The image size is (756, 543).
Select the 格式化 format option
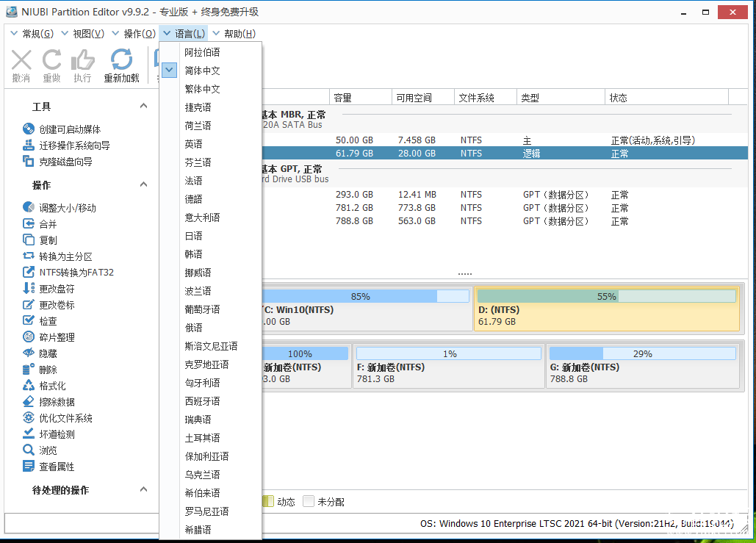[44, 386]
